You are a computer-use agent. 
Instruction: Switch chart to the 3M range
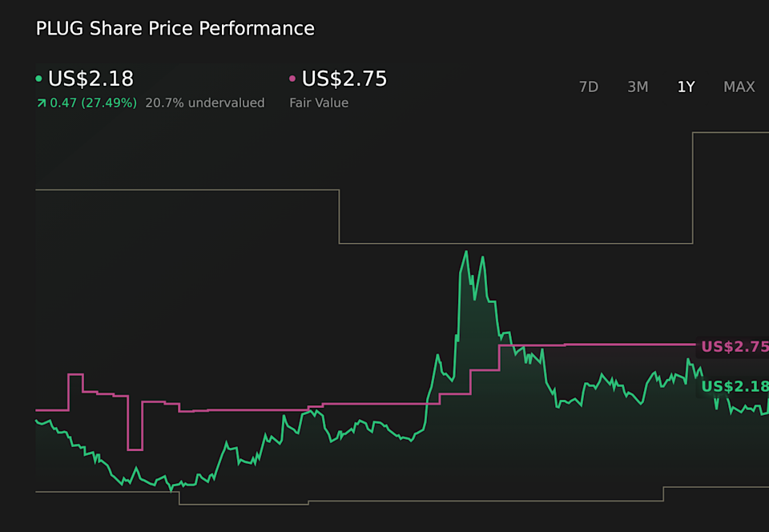pos(638,87)
